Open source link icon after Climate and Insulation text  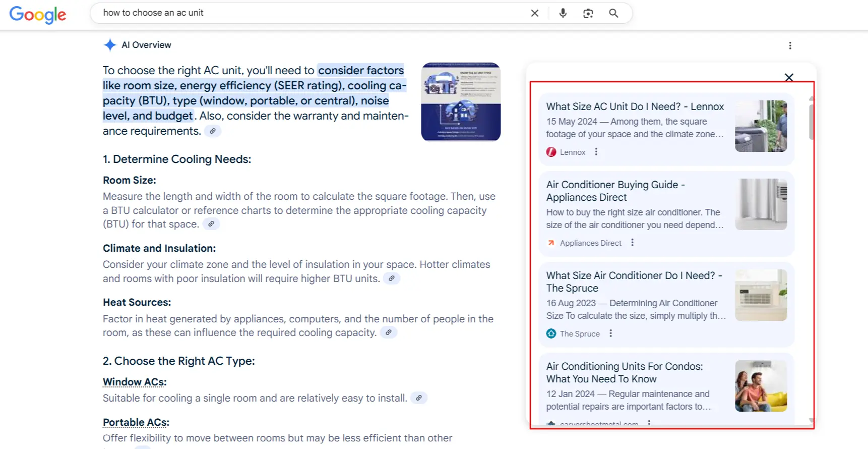[x=392, y=278]
